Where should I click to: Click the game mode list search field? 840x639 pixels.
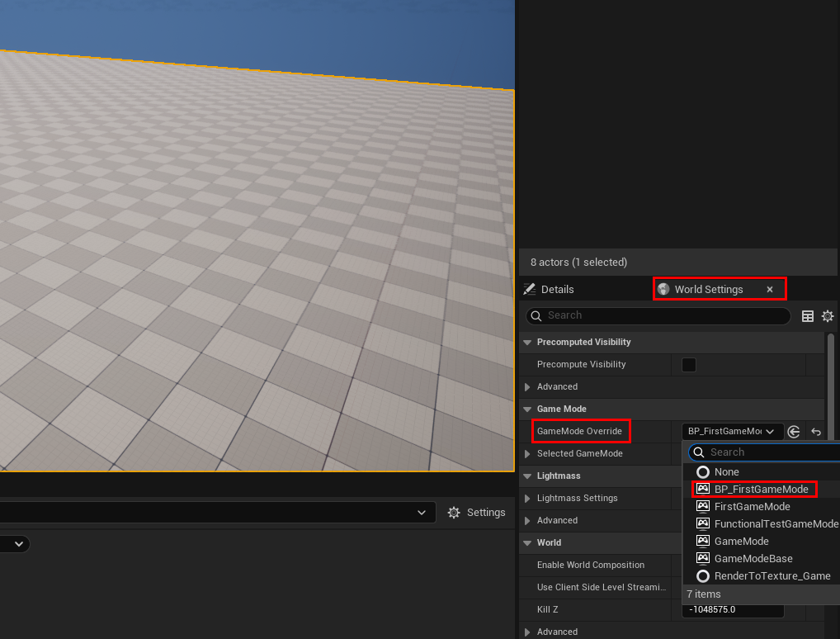(766, 452)
